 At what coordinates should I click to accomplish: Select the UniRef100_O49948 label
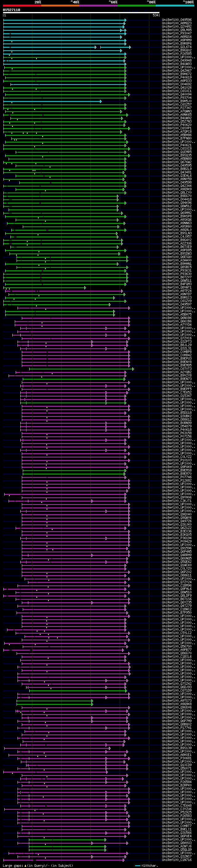click(177, 61)
